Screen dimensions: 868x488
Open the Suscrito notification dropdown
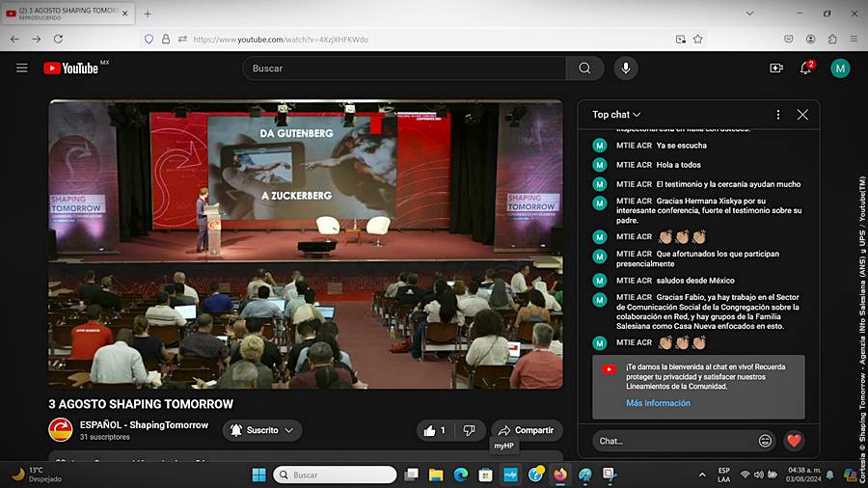262,430
